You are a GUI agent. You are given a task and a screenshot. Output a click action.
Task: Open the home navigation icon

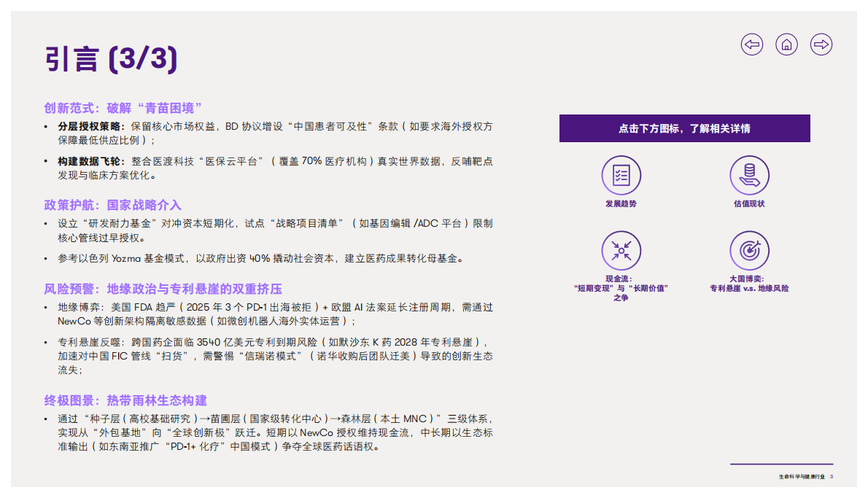[x=786, y=44]
